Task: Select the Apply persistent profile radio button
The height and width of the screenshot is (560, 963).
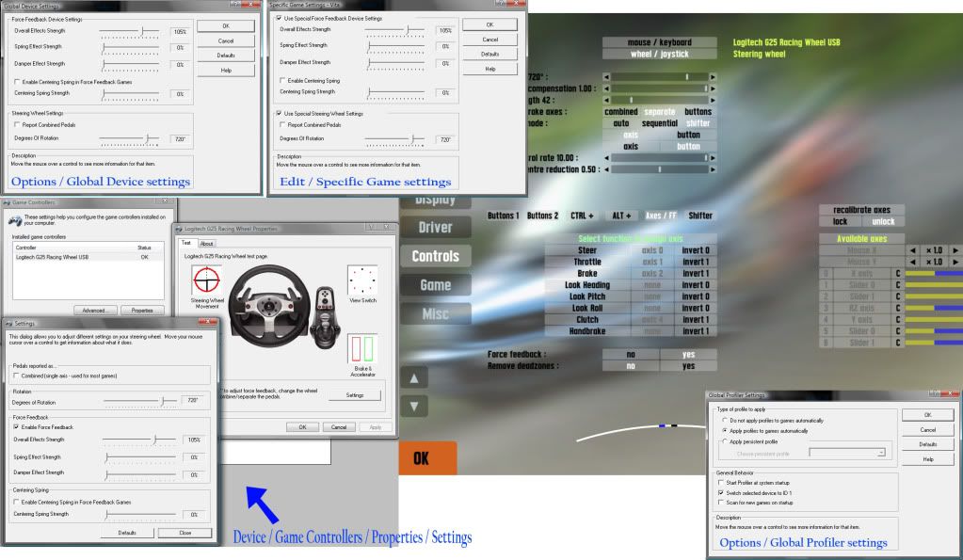Action: pos(724,442)
